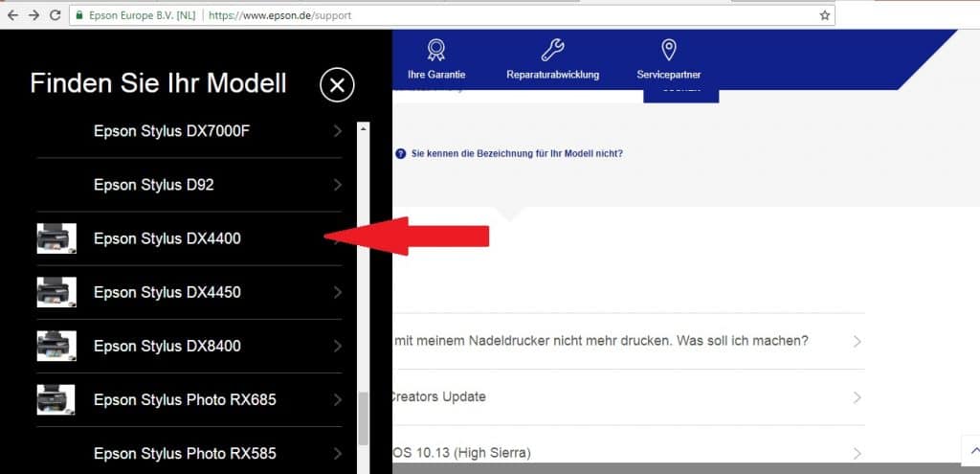Image resolution: width=980 pixels, height=474 pixels.
Task: Open the Ihre Garantie ribbon icon
Action: 436,50
